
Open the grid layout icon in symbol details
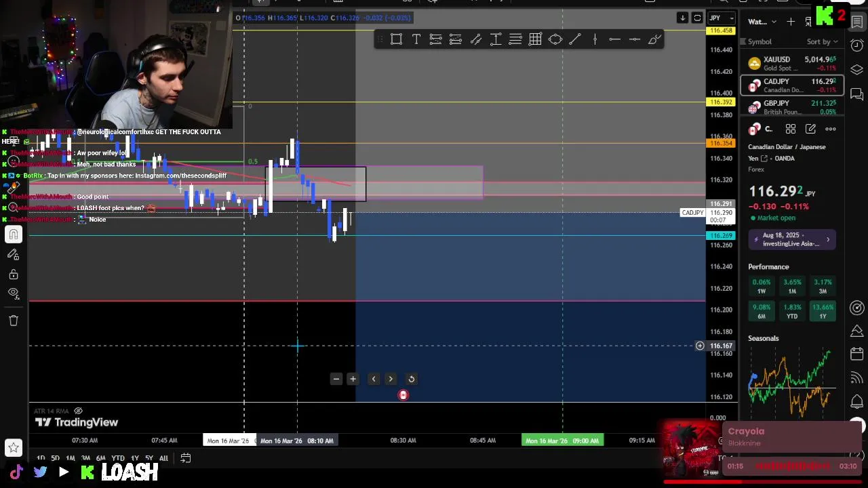(x=791, y=129)
